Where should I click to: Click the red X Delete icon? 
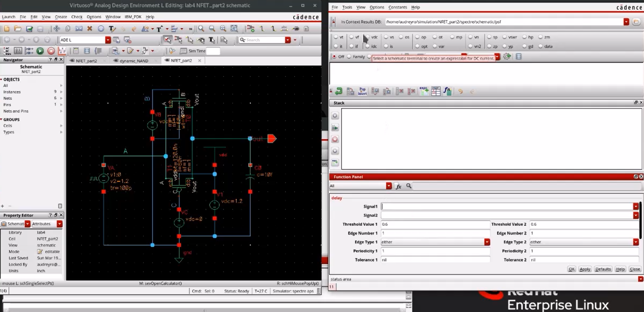click(90, 29)
